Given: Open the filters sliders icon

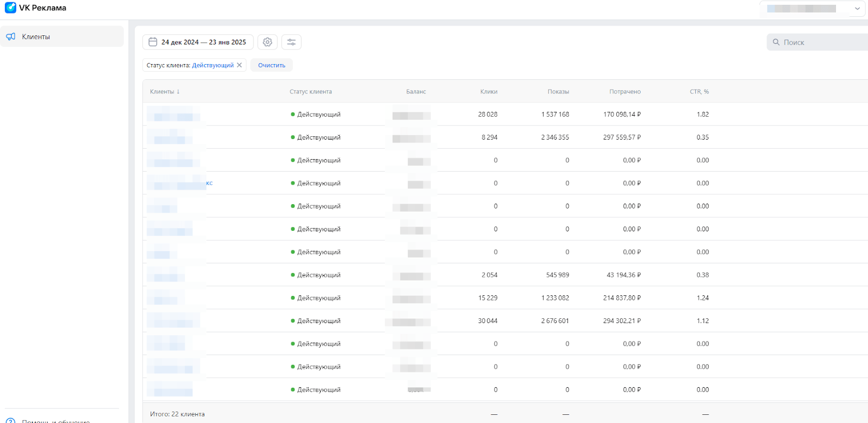Looking at the screenshot, I should [291, 42].
